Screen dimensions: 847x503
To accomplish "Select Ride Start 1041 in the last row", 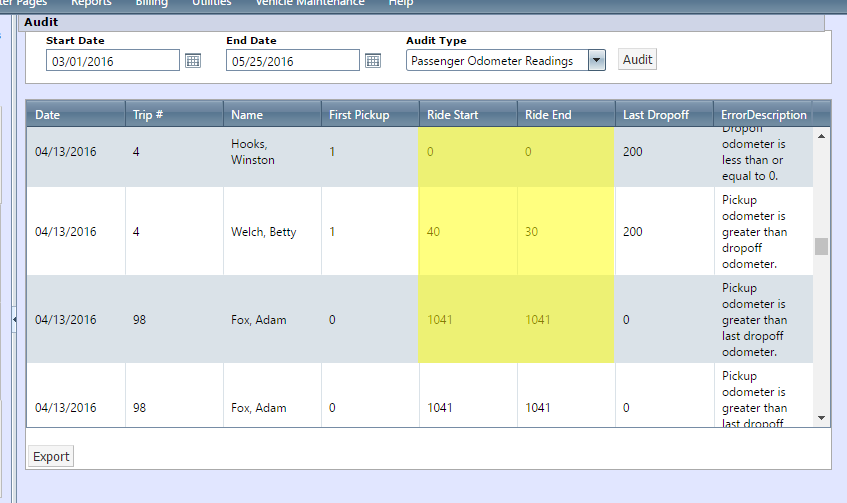I will click(468, 407).
